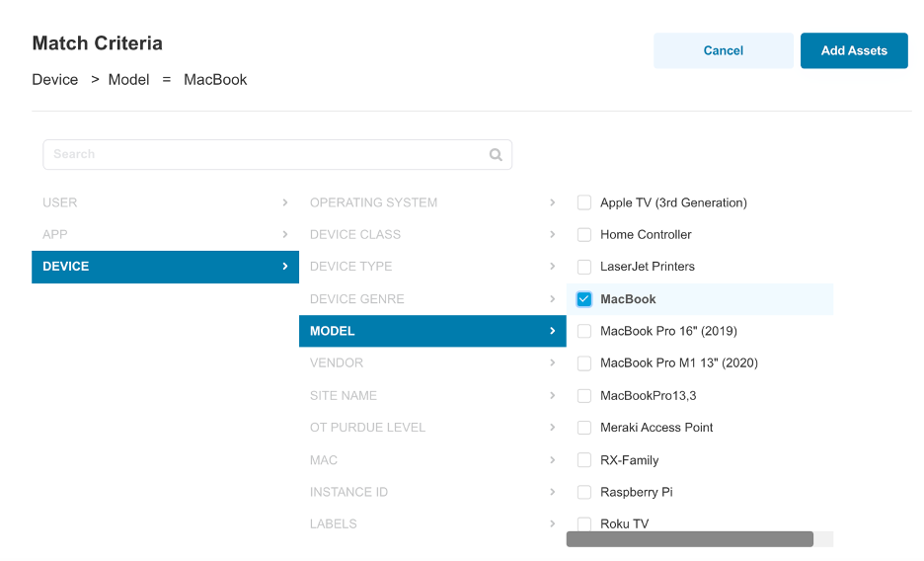This screenshot has height=561, width=924.
Task: Click the chevron next to LABELS
Action: pos(552,523)
